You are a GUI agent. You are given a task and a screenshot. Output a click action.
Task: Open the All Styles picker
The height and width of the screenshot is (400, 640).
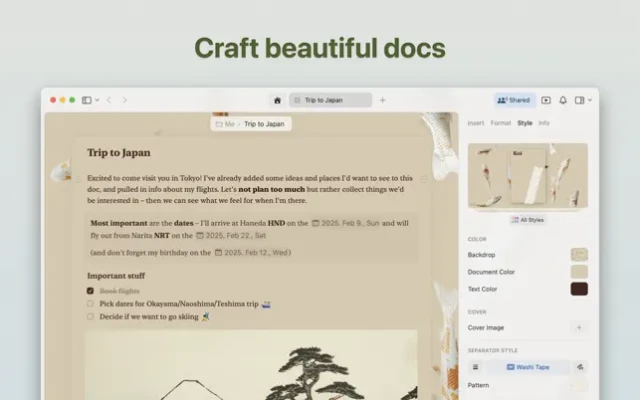coord(527,219)
